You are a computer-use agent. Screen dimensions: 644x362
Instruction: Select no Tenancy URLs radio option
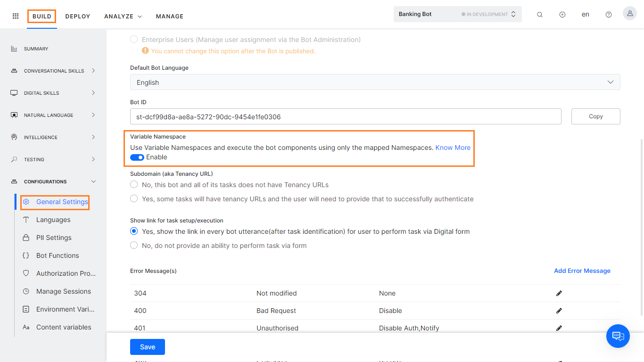click(133, 184)
